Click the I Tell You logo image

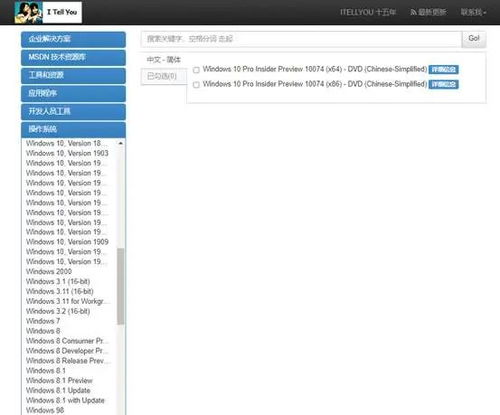tap(48, 12)
